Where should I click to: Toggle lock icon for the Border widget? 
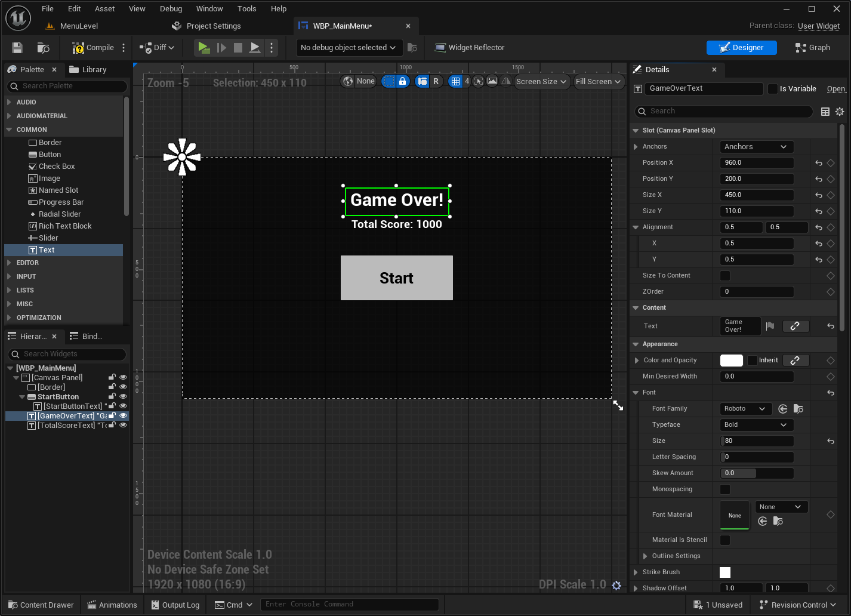click(x=112, y=387)
